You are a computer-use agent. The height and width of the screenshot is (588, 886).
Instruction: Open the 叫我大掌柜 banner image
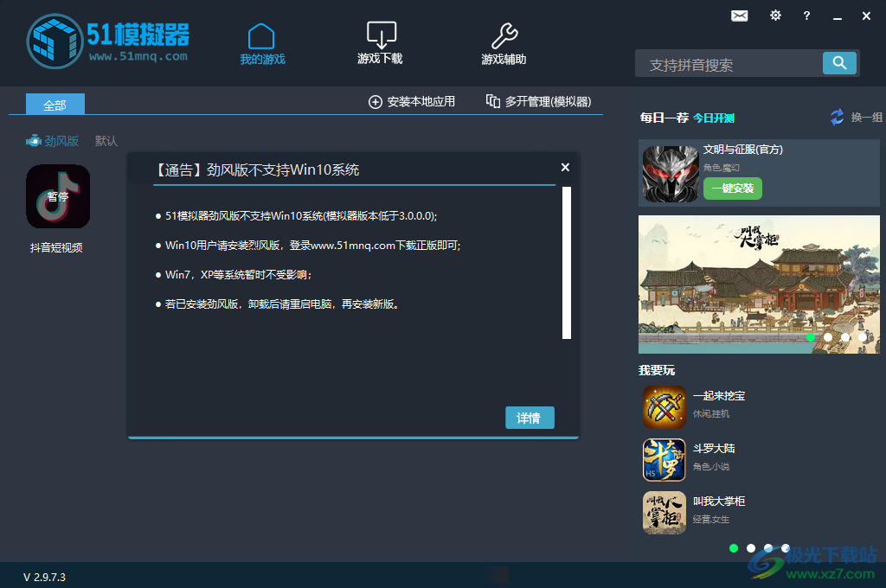point(759,284)
